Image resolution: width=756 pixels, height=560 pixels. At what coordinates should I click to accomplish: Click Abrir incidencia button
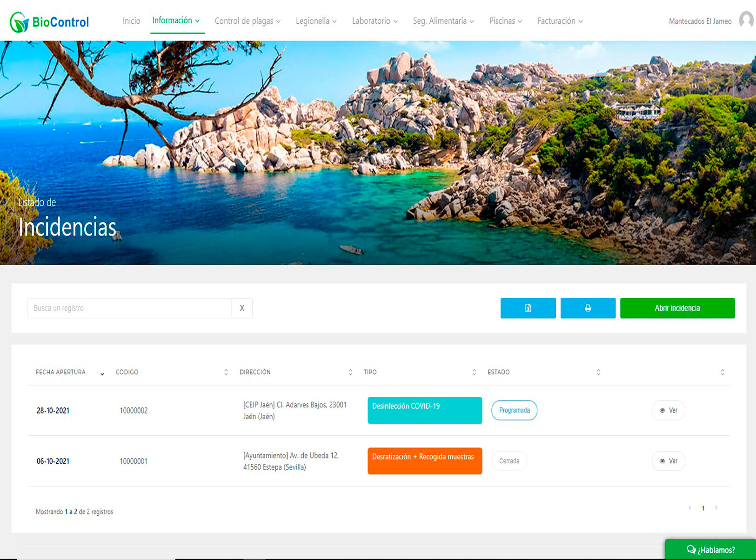click(x=677, y=308)
